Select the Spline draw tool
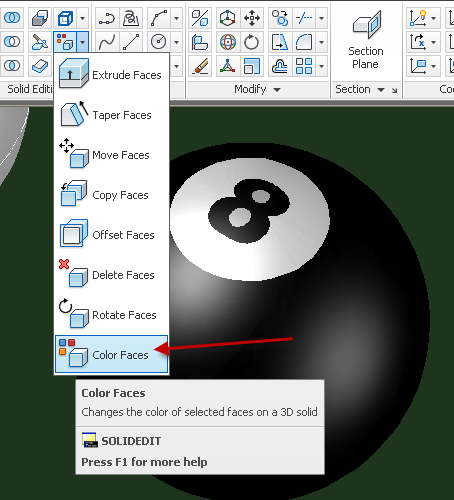 coord(107,42)
